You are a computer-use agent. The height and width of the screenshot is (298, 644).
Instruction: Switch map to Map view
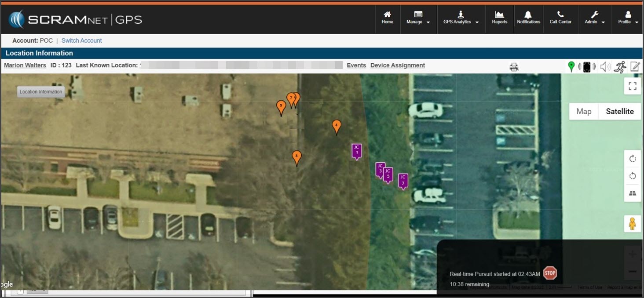tap(584, 112)
